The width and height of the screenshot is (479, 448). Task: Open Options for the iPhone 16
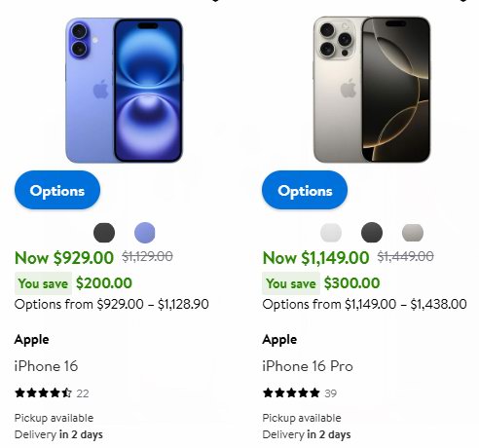click(57, 190)
